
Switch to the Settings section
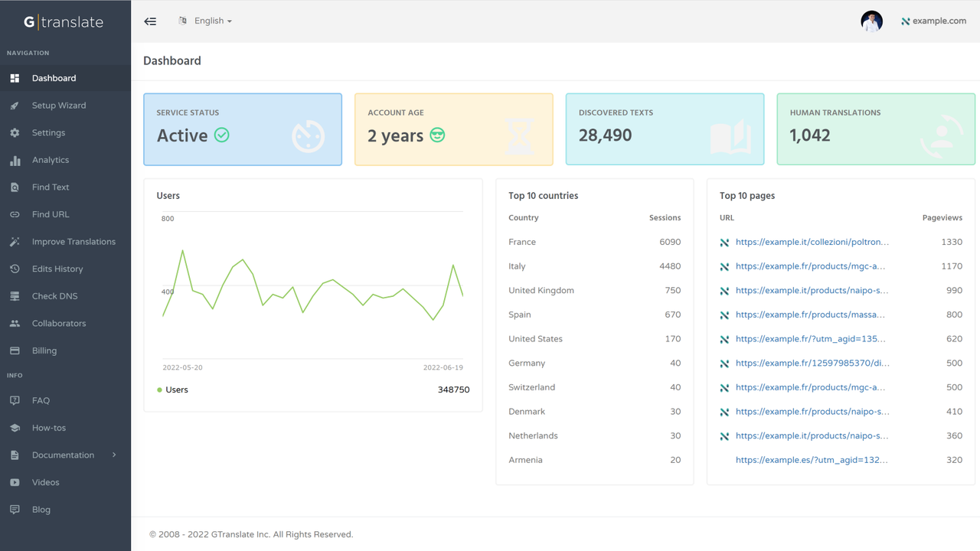[48, 132]
